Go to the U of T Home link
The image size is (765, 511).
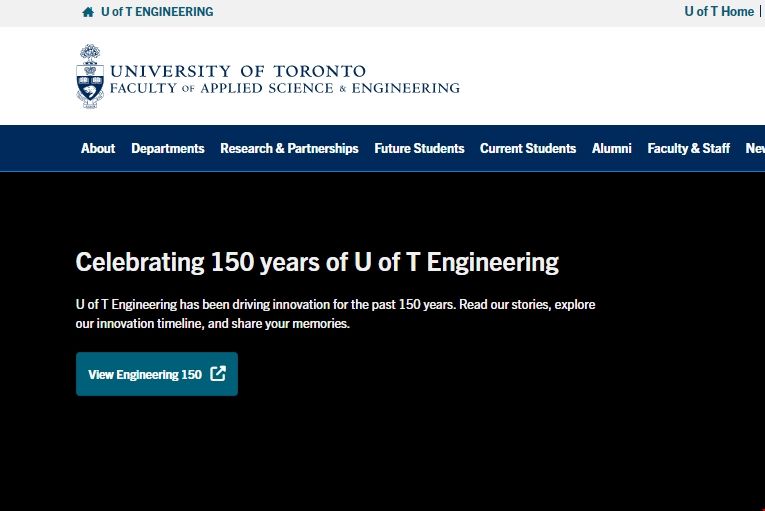(x=718, y=12)
